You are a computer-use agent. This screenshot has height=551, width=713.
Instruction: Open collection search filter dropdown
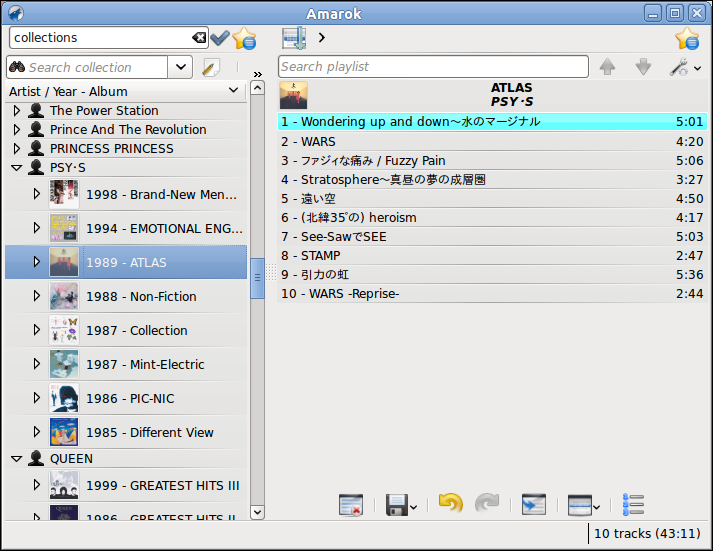(x=180, y=67)
